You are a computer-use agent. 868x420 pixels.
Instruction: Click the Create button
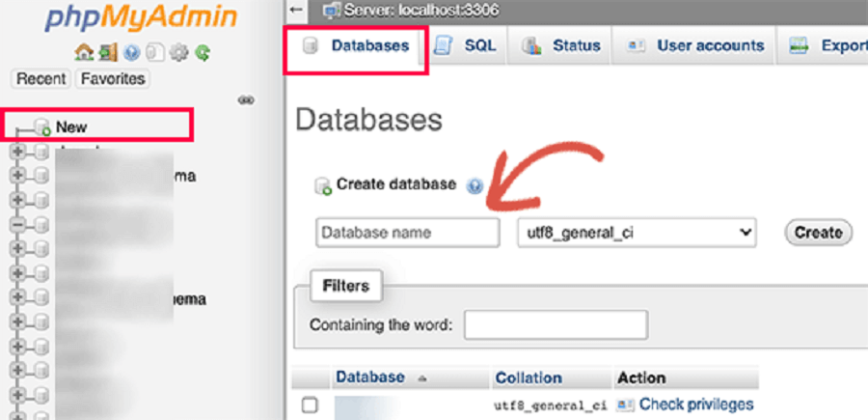pyautogui.click(x=818, y=232)
